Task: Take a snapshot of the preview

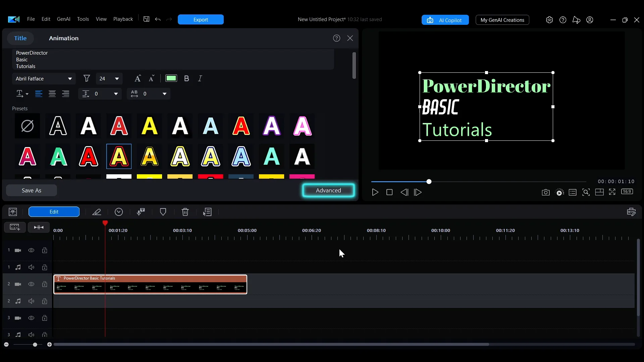Action: pyautogui.click(x=546, y=192)
